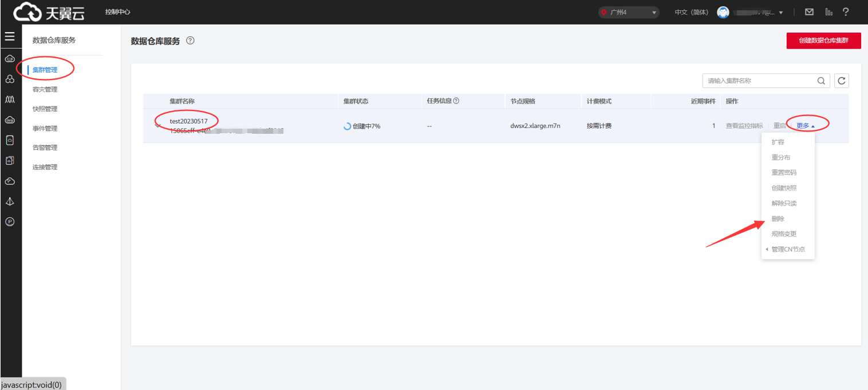Click the 集群状态 column header
This screenshot has height=390, width=868.
pos(356,101)
